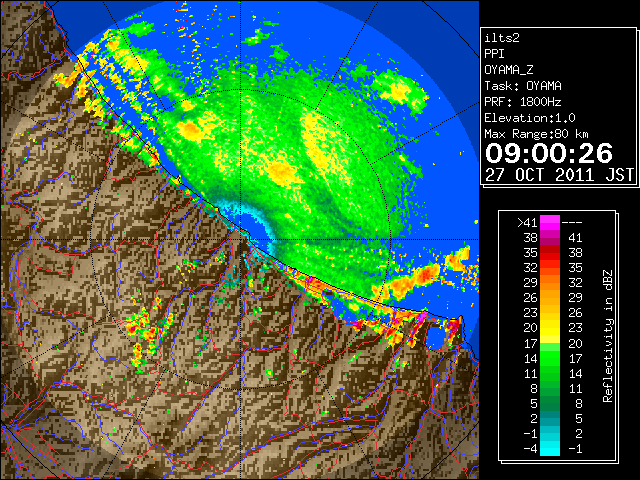Click the '-4' legend label
This screenshot has height=480, width=640.
(530, 449)
